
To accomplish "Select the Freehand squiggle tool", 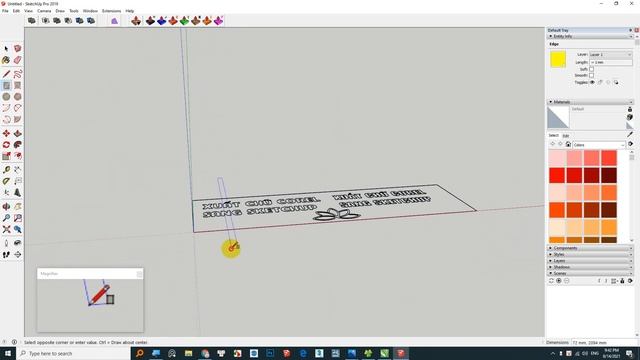I will (x=18, y=74).
